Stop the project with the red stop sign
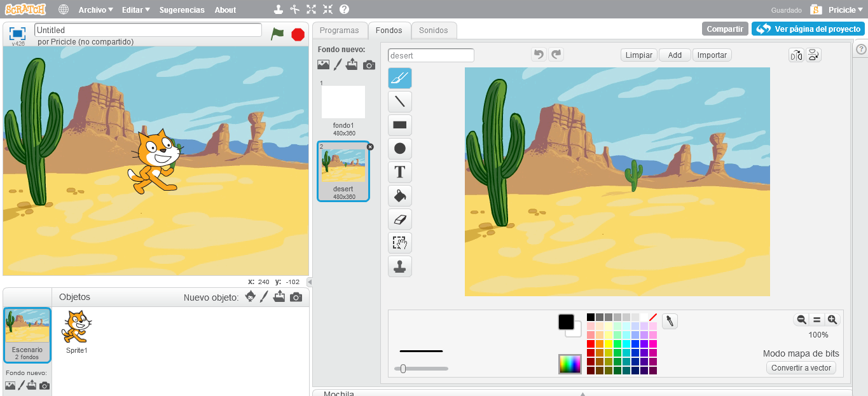Image resolution: width=868 pixels, height=396 pixels. [298, 34]
